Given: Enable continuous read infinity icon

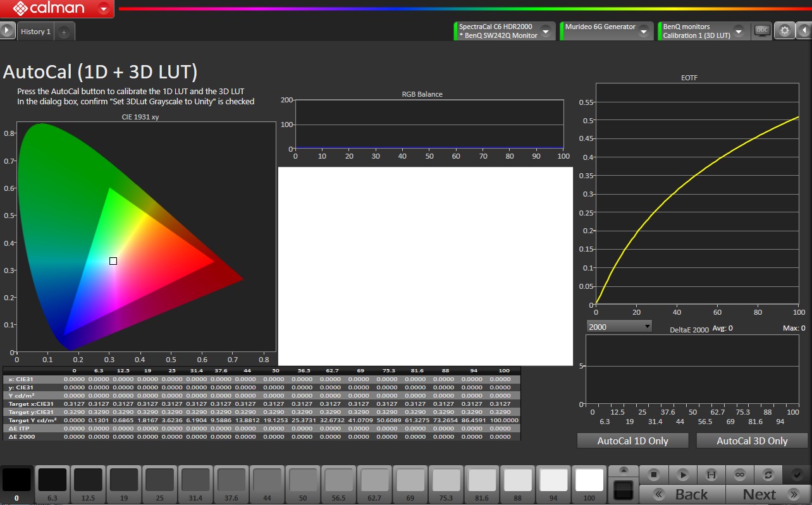Looking at the screenshot, I should (x=739, y=474).
